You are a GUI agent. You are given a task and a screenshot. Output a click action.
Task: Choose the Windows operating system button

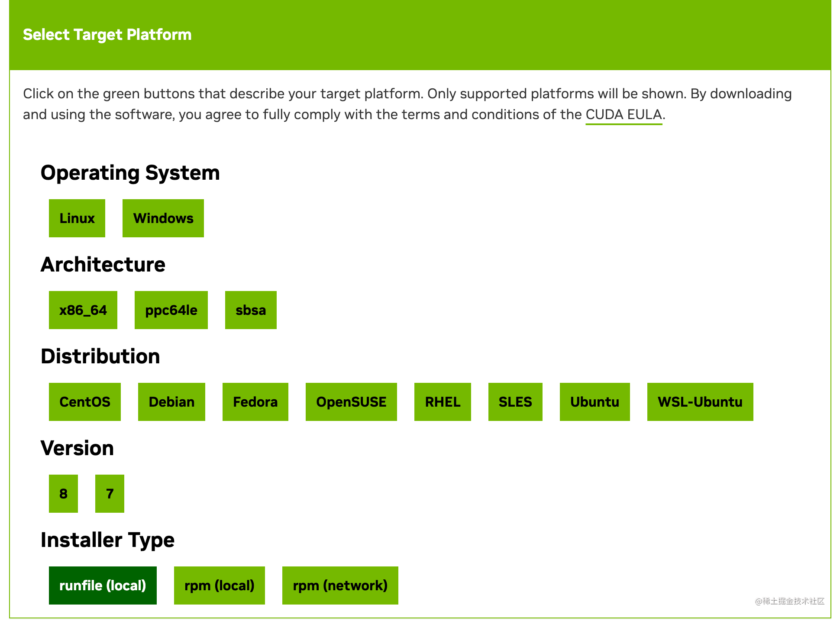(163, 218)
